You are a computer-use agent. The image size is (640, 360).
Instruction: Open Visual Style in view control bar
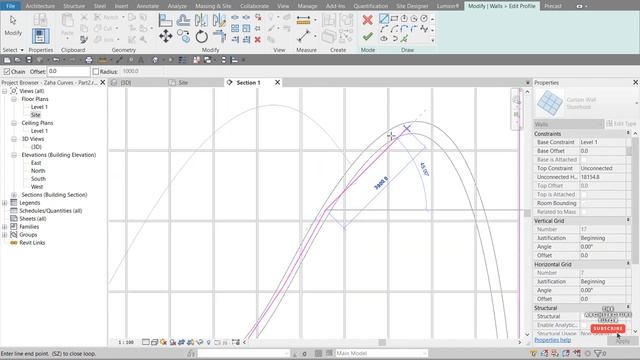tap(154, 342)
